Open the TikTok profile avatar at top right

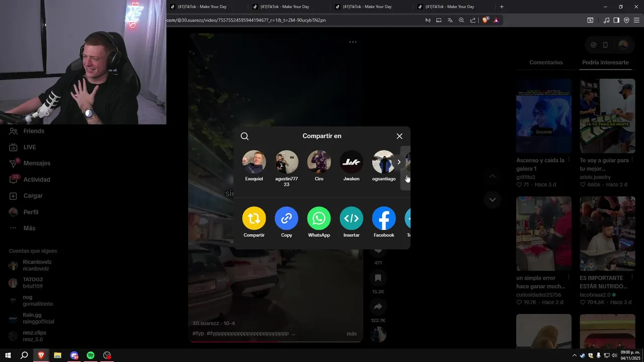[623, 45]
